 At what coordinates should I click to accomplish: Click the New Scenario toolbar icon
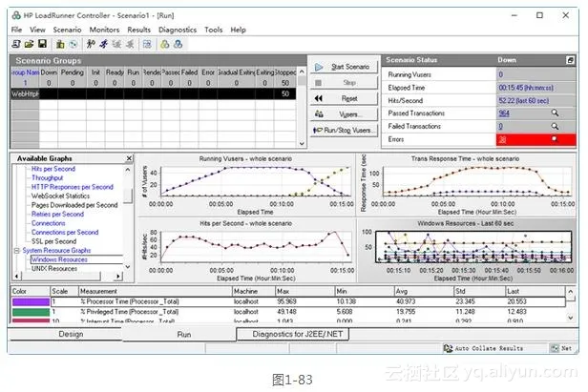[16, 44]
